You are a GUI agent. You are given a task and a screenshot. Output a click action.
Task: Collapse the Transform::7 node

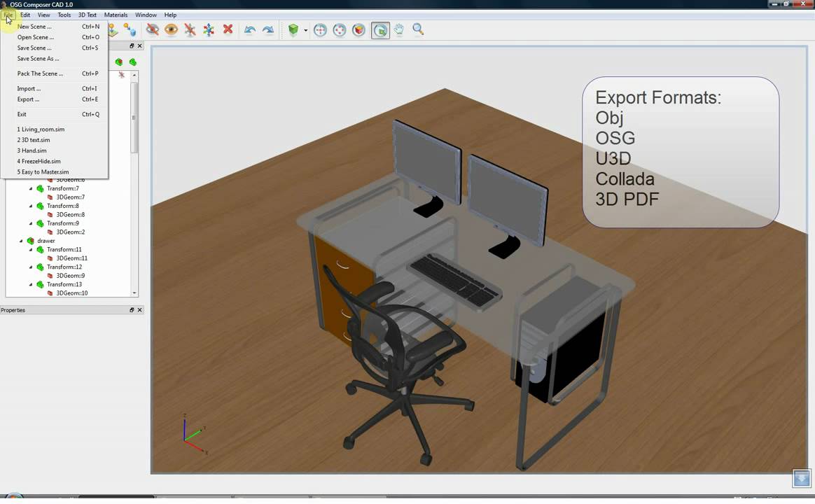coord(31,188)
